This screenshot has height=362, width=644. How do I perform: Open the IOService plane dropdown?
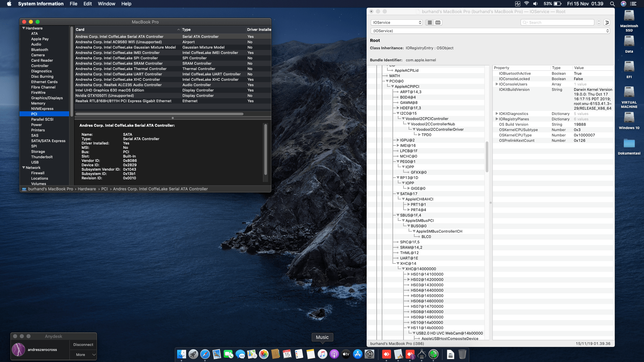[396, 22]
